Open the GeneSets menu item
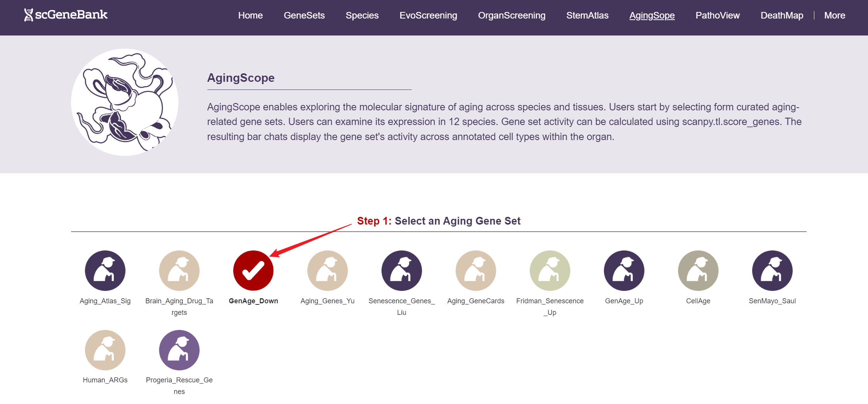 tap(304, 15)
